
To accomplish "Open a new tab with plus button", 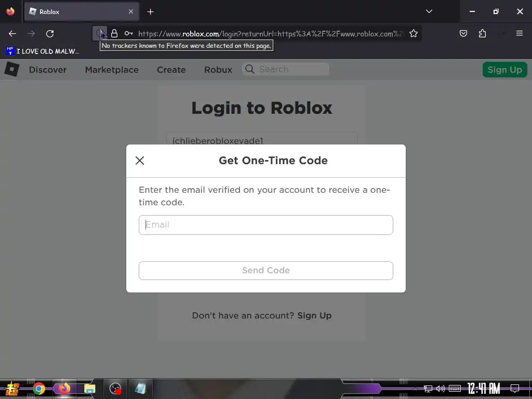I will [x=150, y=12].
